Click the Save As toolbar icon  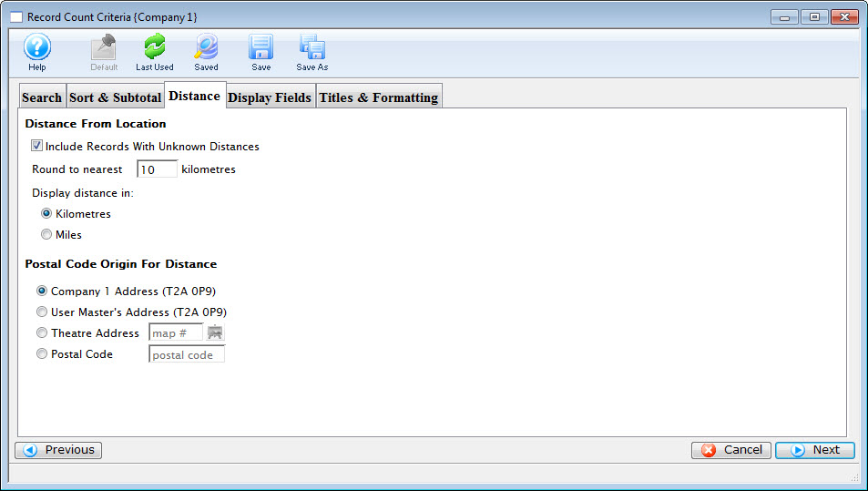pos(312,47)
